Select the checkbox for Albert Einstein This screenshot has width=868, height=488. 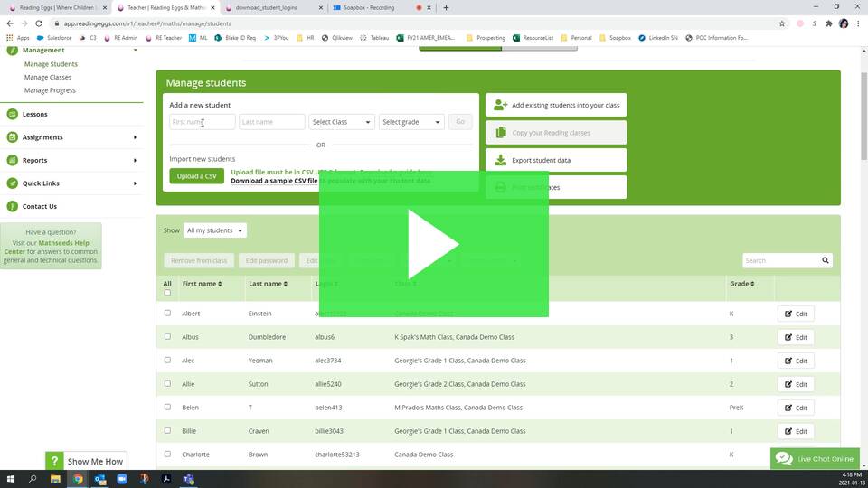pyautogui.click(x=167, y=314)
